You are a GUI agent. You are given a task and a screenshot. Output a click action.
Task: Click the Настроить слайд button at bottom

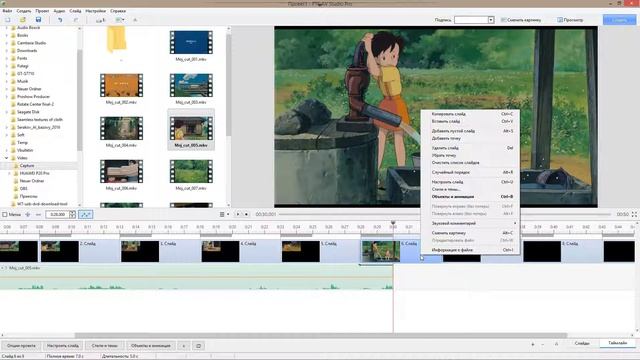point(63,346)
